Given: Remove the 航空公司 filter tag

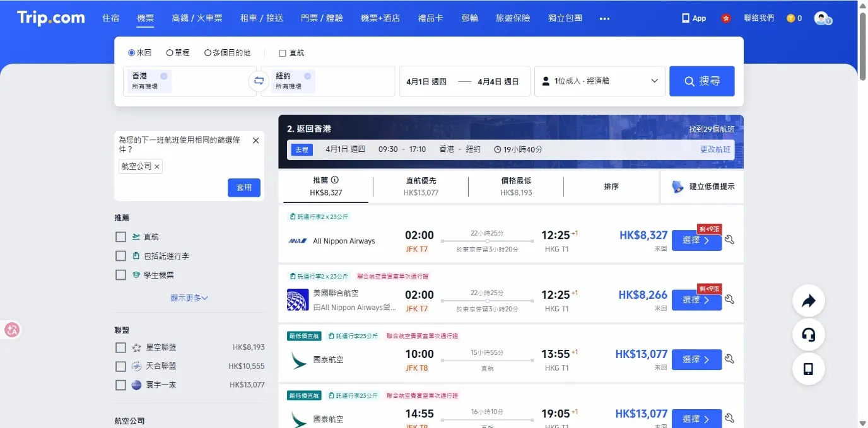Looking at the screenshot, I should coord(157,166).
